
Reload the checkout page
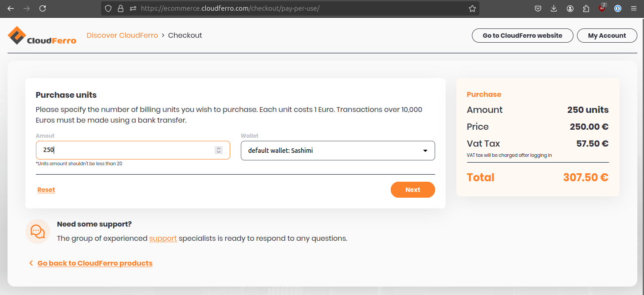click(x=43, y=8)
